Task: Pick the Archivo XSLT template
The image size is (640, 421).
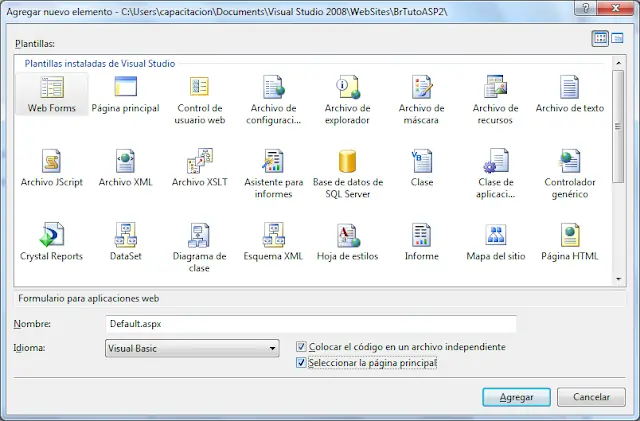Action: [x=200, y=168]
